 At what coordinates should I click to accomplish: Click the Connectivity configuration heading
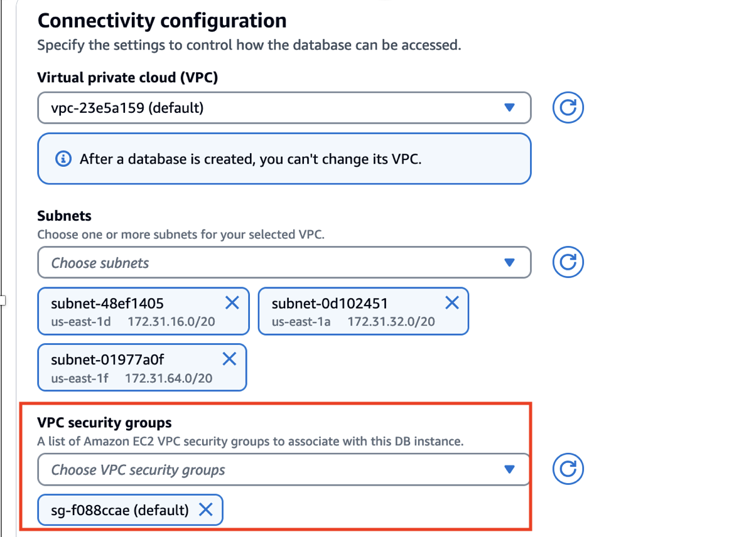click(162, 21)
